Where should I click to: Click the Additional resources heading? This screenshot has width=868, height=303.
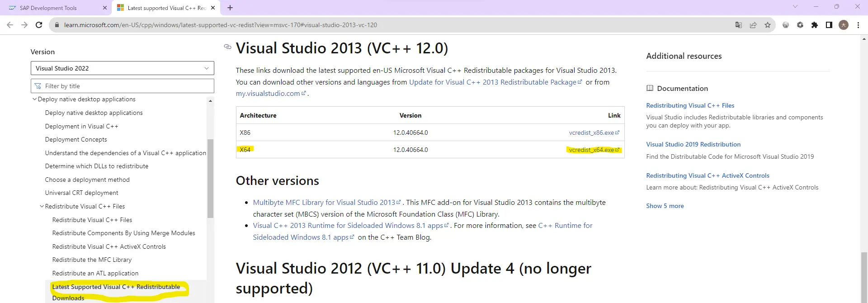[684, 56]
